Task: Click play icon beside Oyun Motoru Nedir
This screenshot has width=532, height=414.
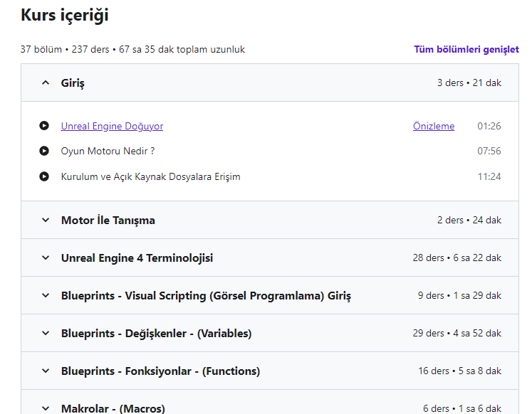Action: pos(44,151)
